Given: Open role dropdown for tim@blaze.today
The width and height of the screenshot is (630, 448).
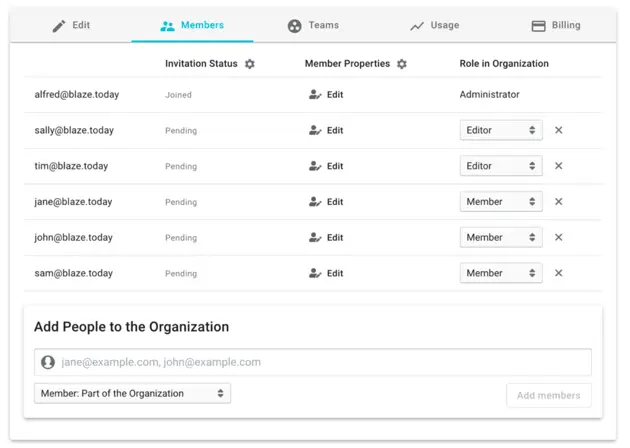Looking at the screenshot, I should tap(500, 166).
